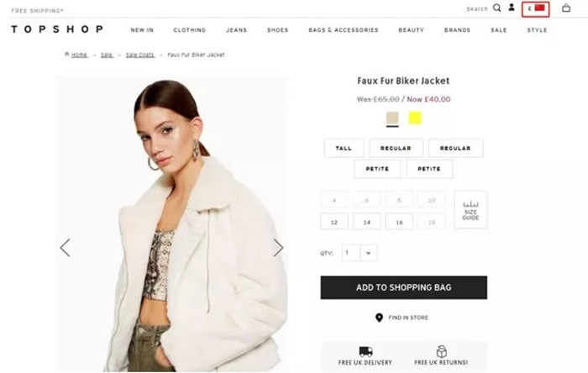This screenshot has width=588, height=373.
Task: Show the next product image
Action: tap(278, 248)
